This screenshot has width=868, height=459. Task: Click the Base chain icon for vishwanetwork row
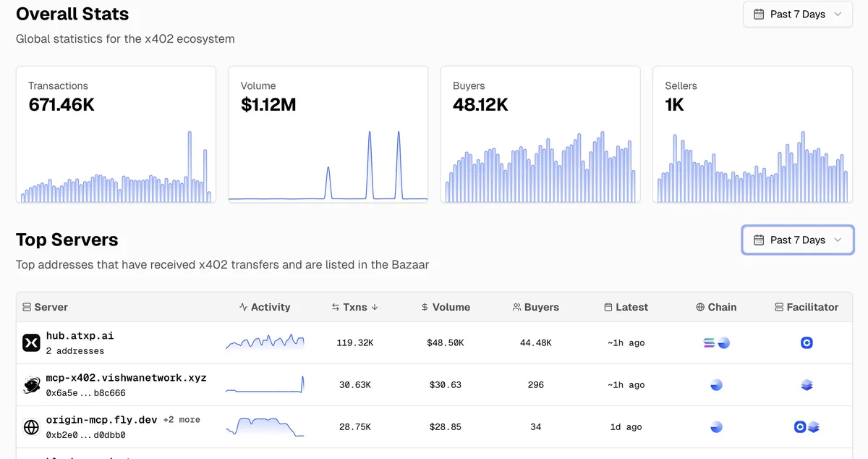(716, 384)
